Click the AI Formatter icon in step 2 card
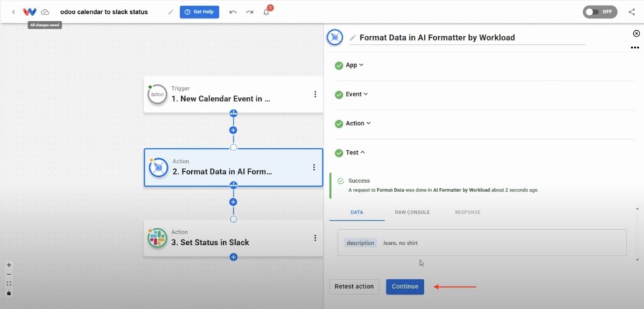This screenshot has height=309, width=644. pos(158,167)
